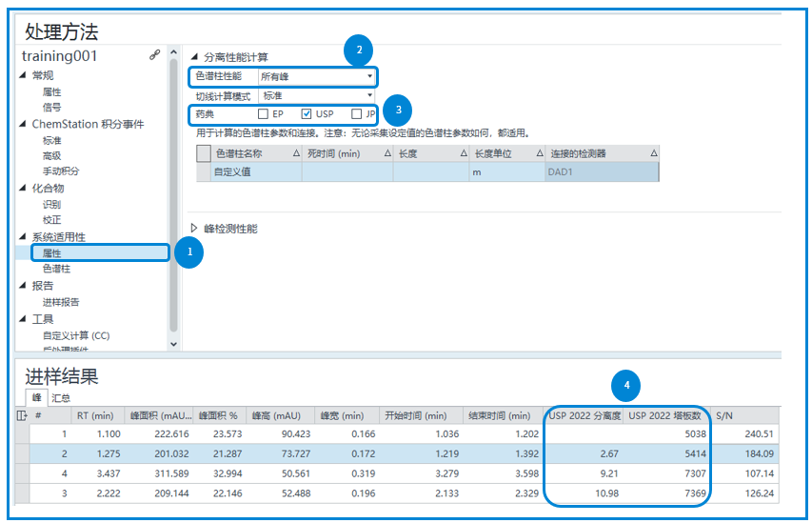812x523 pixels.
Task: Click the 结束时间 (min) column header
Action: click(503, 415)
